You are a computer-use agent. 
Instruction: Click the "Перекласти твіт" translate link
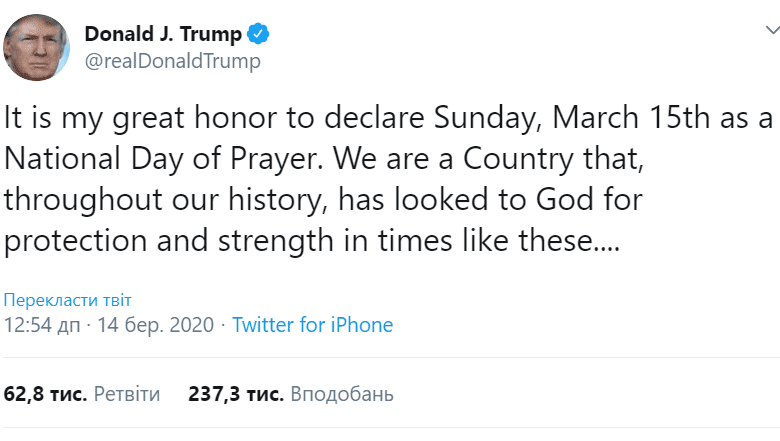(68, 299)
